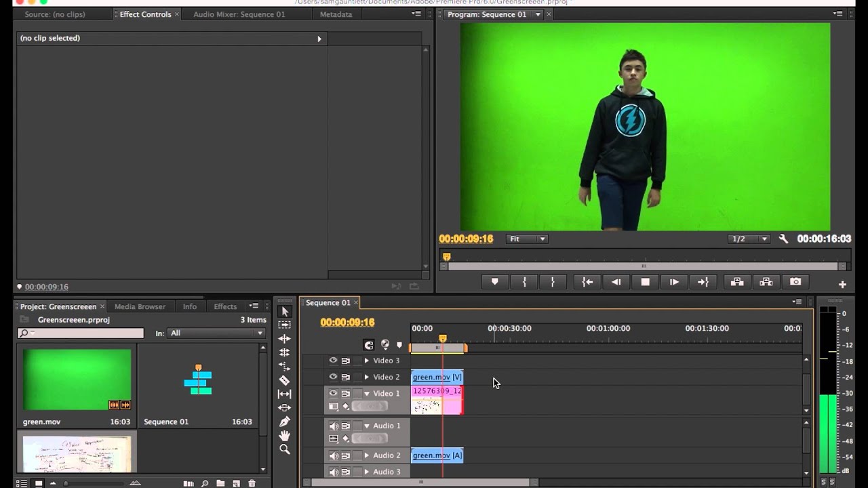Click the Extract button
This screenshot has width=868, height=488.
pos(766,282)
